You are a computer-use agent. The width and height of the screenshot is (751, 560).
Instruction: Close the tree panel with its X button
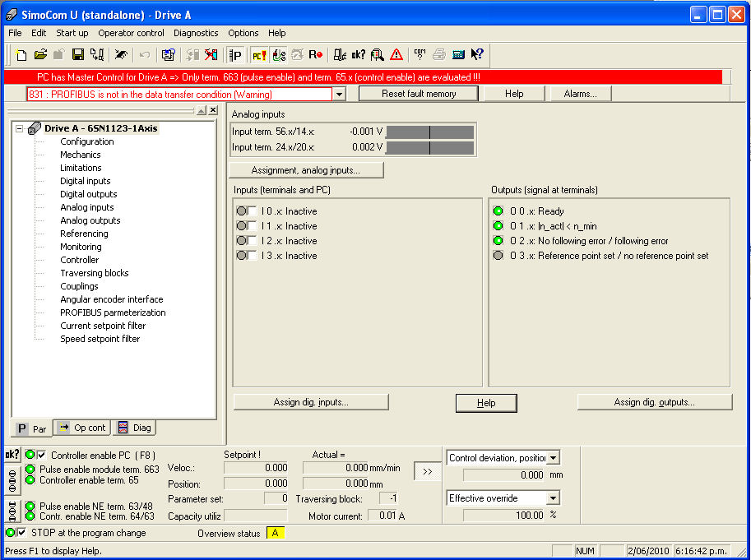click(213, 110)
